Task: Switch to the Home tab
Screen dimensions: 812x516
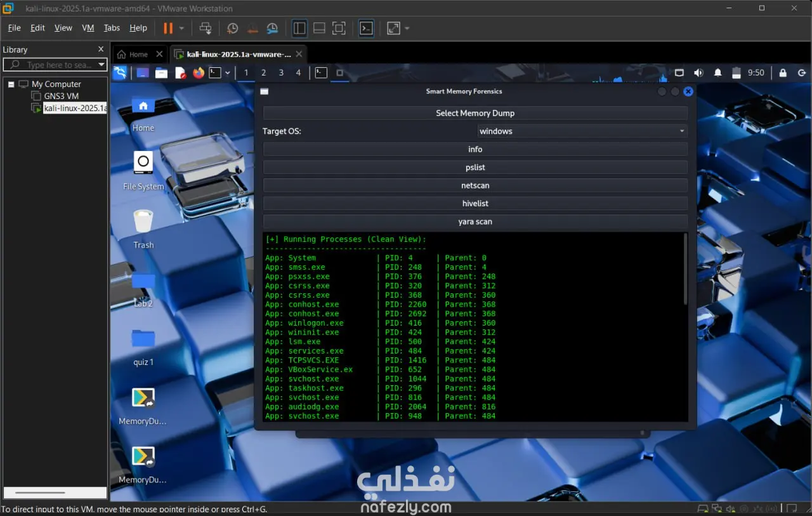Action: [133, 55]
